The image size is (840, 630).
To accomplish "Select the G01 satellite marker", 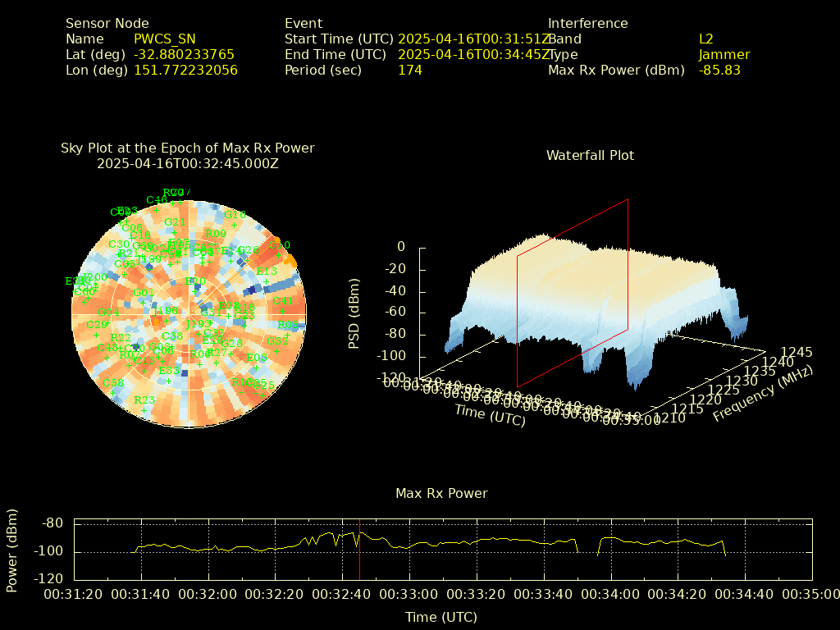I will click(x=144, y=293).
